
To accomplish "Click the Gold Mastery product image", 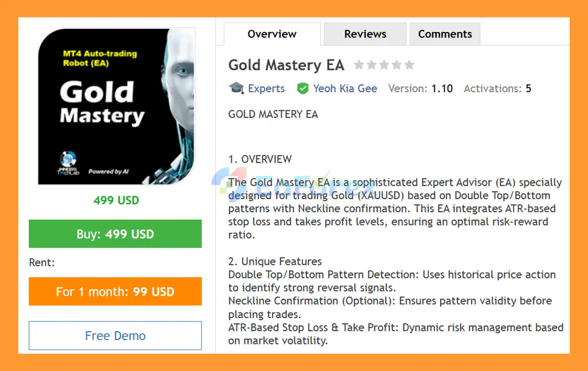I will tap(116, 107).
